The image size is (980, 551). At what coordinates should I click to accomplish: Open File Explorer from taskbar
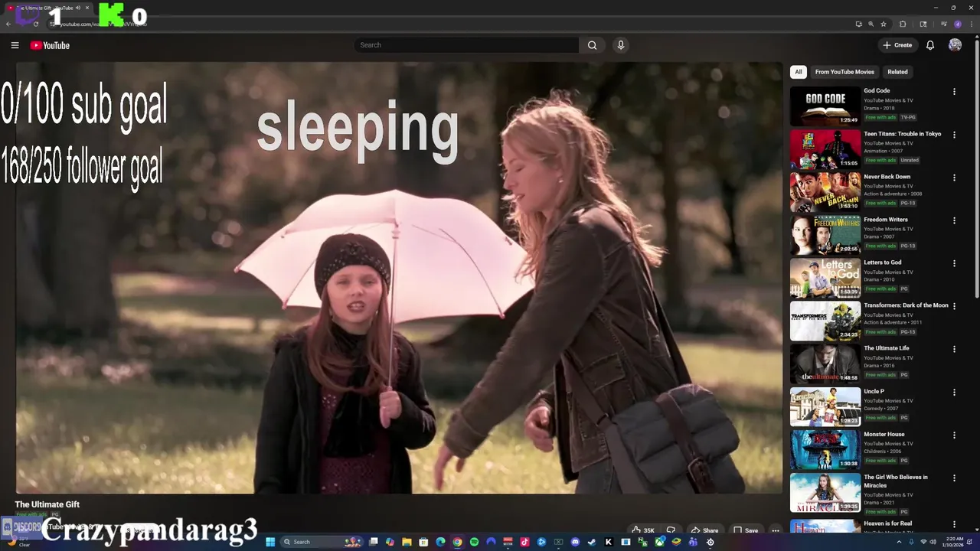[407, 542]
